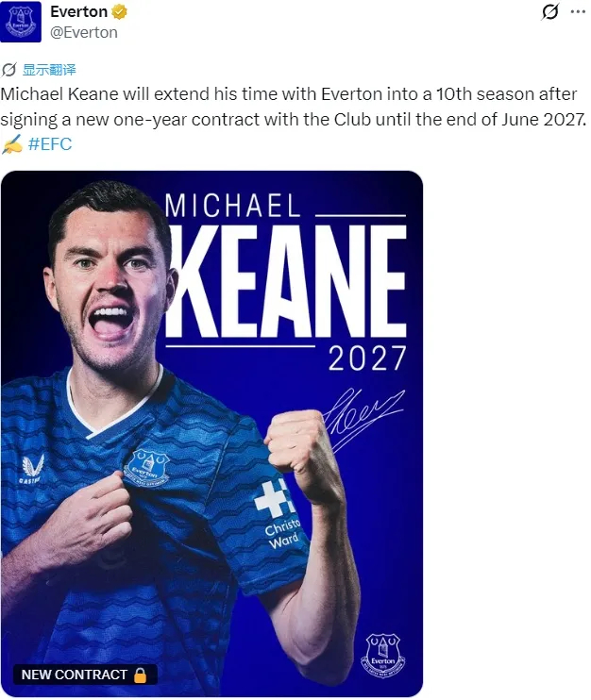The image size is (591, 700).
Task: Open the Michael Keane contract image
Action: tap(211, 434)
